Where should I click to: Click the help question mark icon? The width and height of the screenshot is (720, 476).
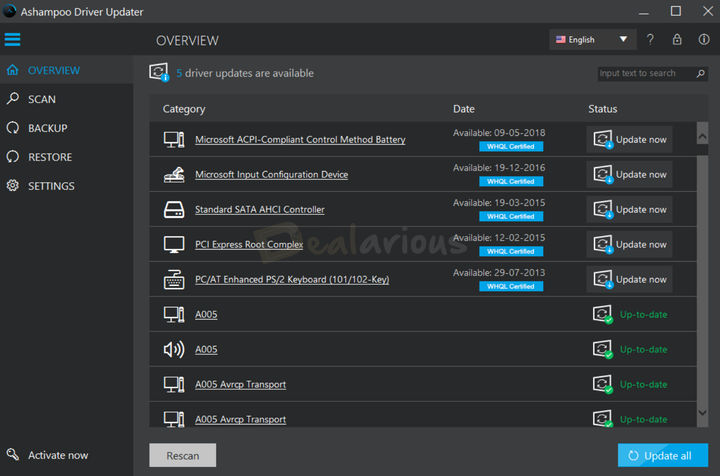click(650, 39)
